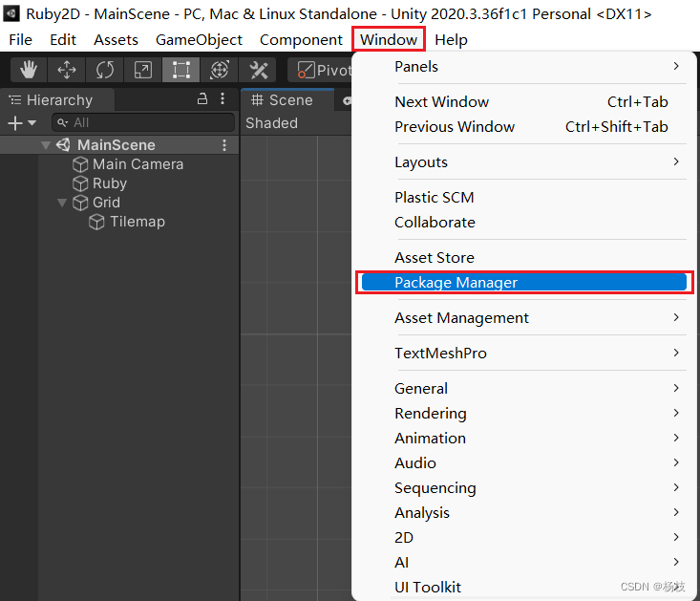
Task: Open the Shaded draw mode dropdown
Action: tap(271, 123)
